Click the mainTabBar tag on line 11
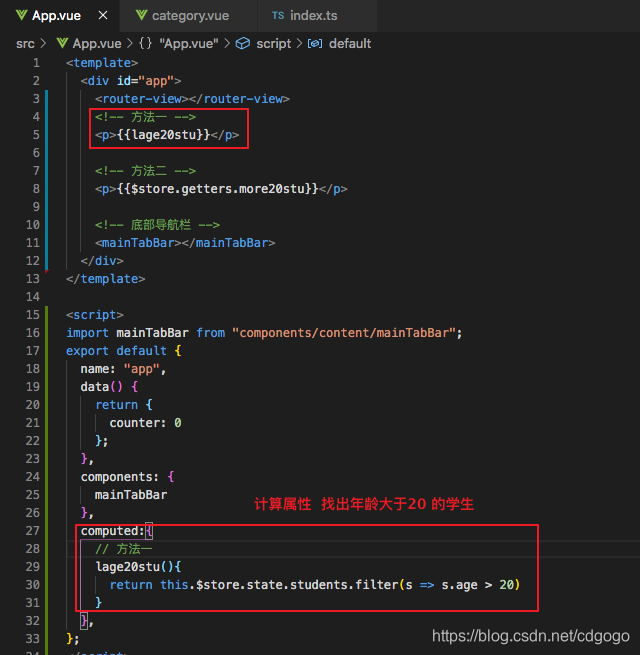Viewport: 640px width, 655px height. coord(185,243)
